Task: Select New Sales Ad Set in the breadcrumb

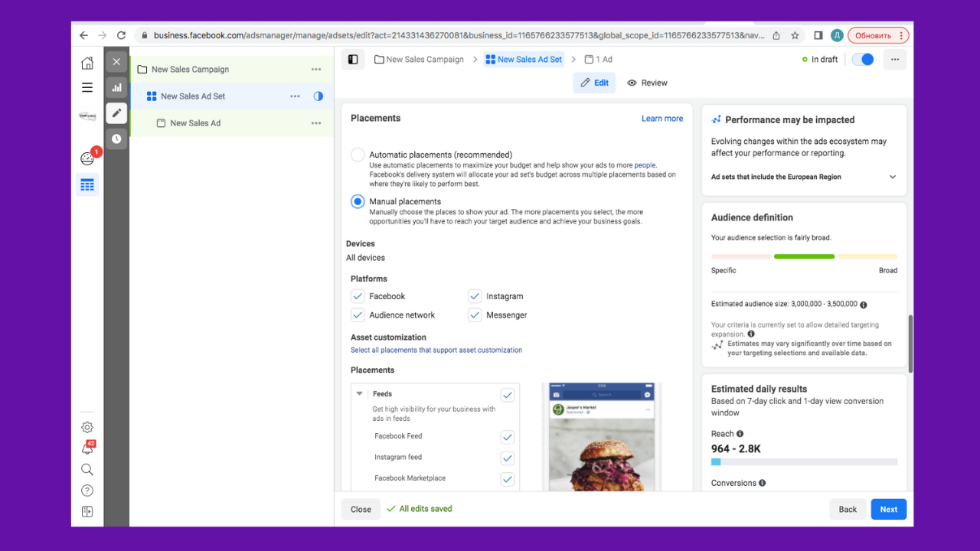Action: [524, 59]
